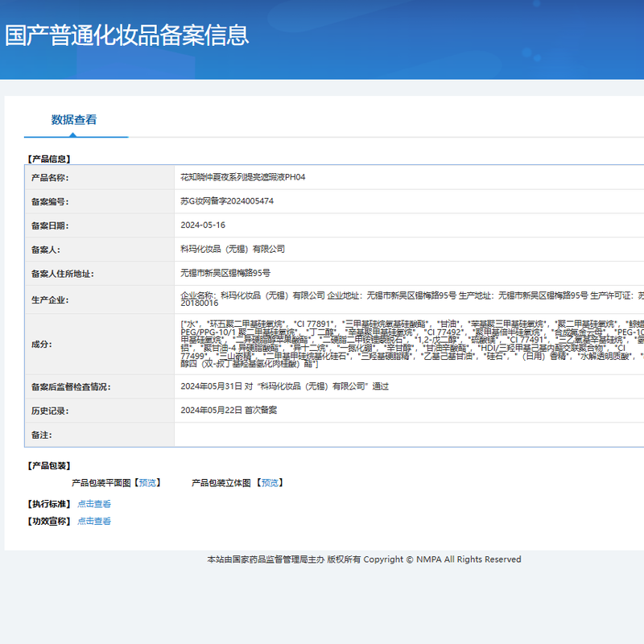644x644 pixels.
Task: Click 点击查看 next to 功效宣称
Action: click(x=94, y=521)
